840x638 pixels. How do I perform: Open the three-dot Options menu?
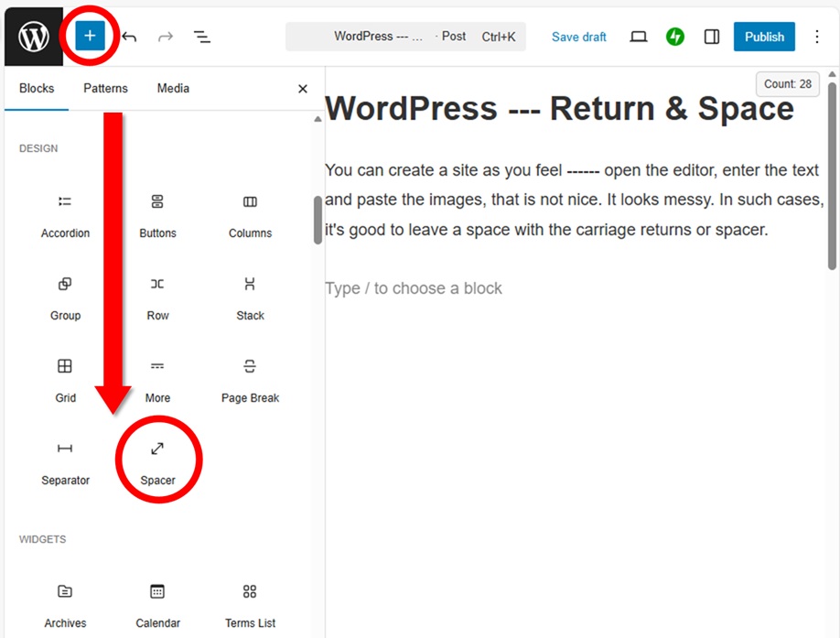(x=817, y=37)
